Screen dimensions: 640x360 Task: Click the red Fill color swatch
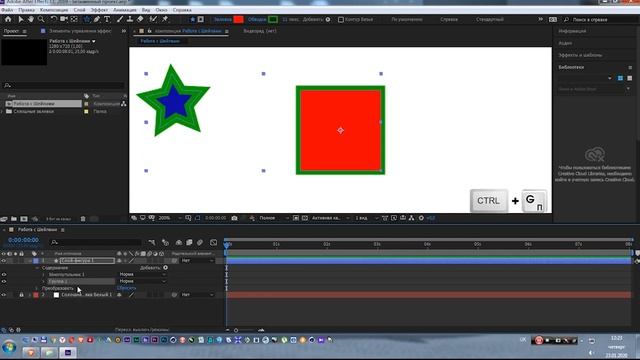click(x=238, y=20)
